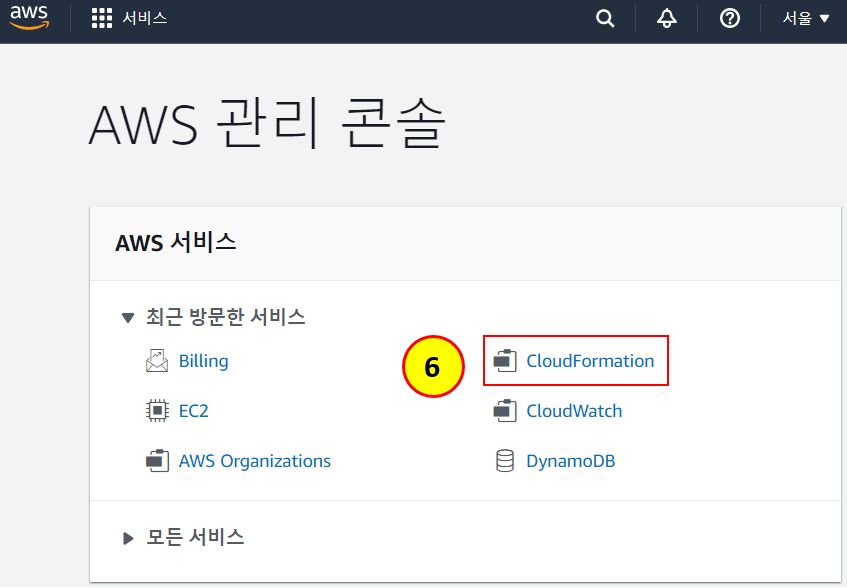Click the AWS 서비스 panel heading

[x=176, y=242]
